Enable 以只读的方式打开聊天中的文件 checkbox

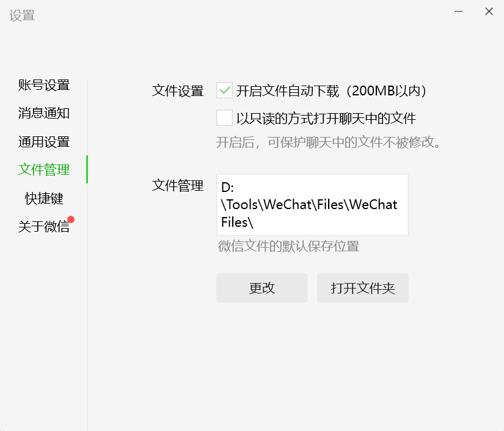pyautogui.click(x=224, y=118)
